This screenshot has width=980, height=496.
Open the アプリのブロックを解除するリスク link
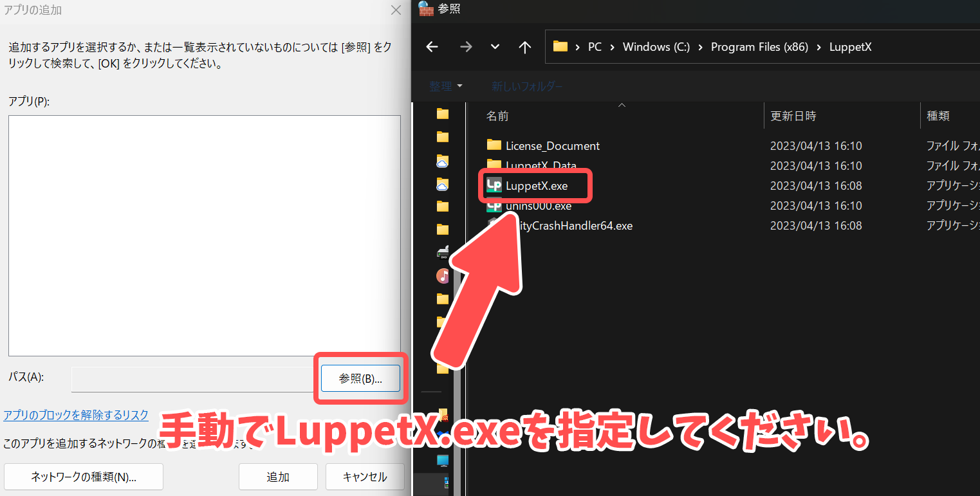pos(76,415)
